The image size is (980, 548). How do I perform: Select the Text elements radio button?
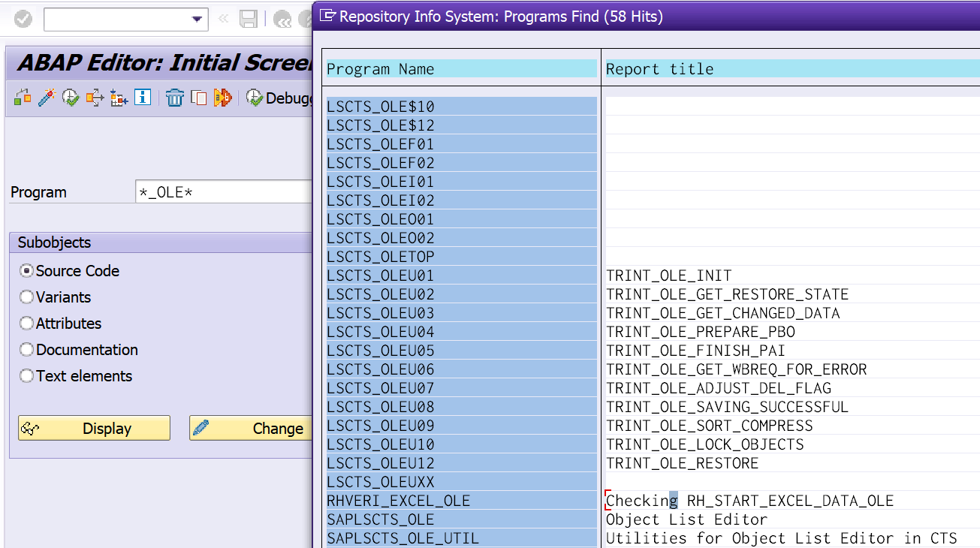[27, 376]
